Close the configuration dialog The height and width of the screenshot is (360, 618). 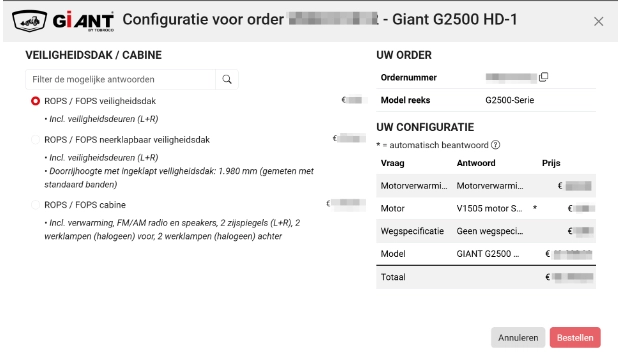598,21
